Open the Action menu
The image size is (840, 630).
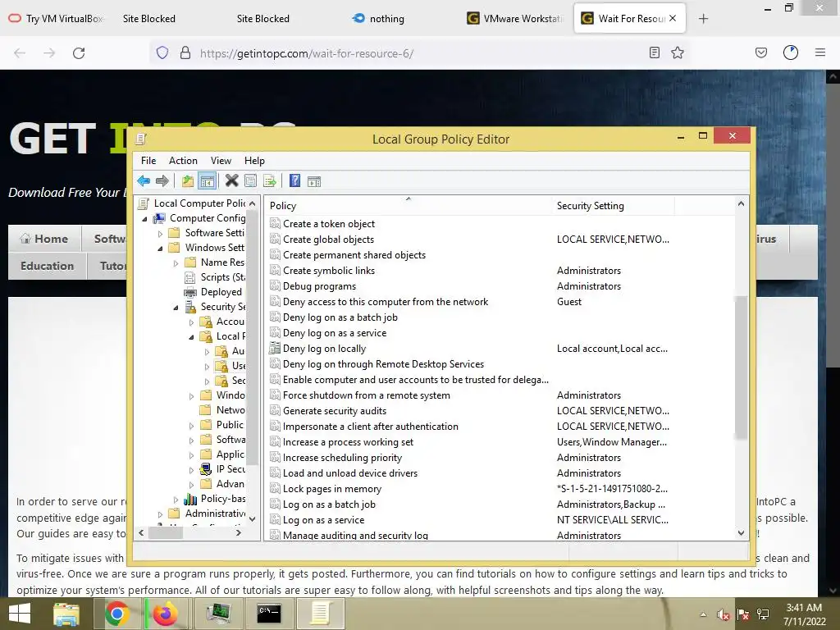pos(183,161)
